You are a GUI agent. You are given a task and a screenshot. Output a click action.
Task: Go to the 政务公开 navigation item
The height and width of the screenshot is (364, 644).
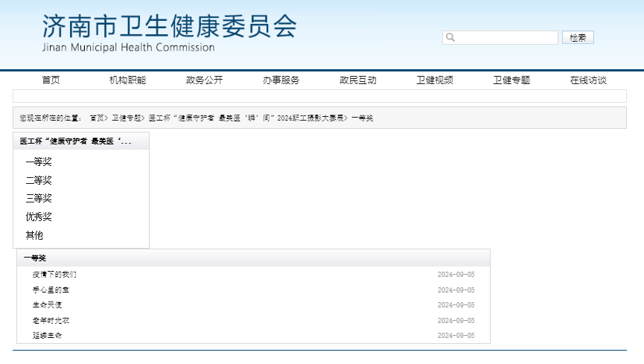click(204, 80)
